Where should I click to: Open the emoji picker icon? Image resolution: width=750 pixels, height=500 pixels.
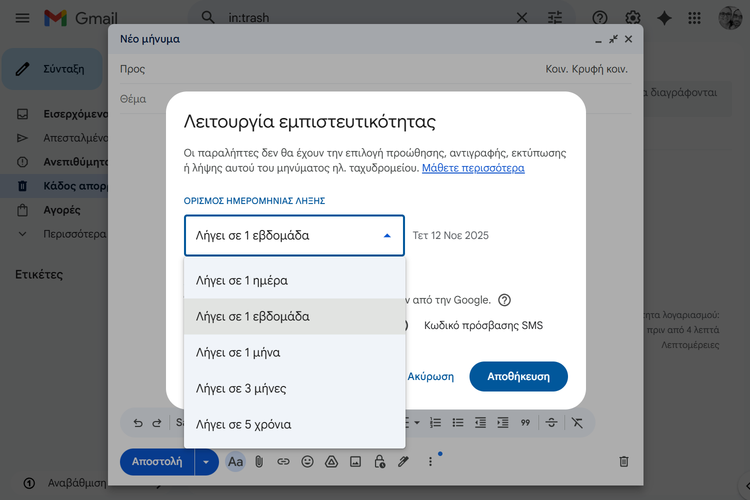tap(307, 461)
